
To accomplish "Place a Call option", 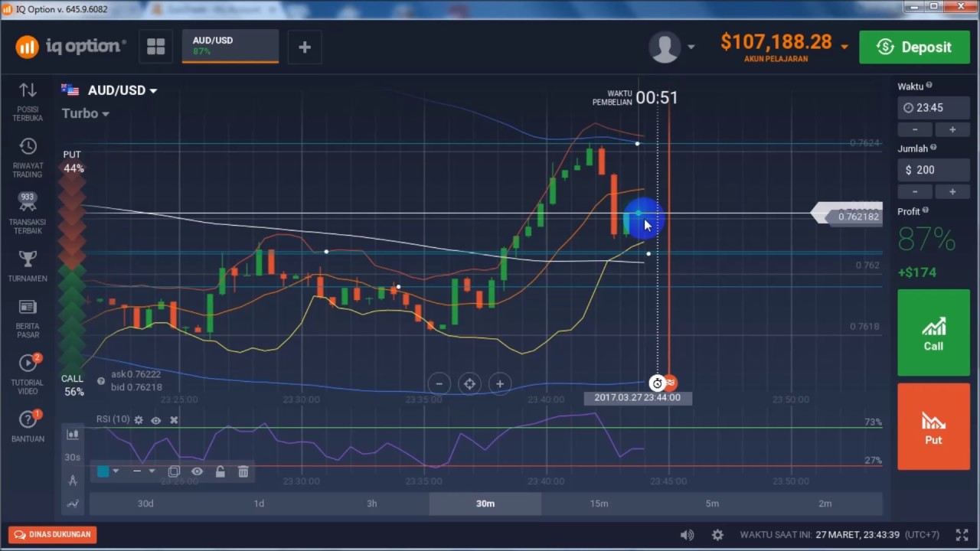I will tap(933, 334).
